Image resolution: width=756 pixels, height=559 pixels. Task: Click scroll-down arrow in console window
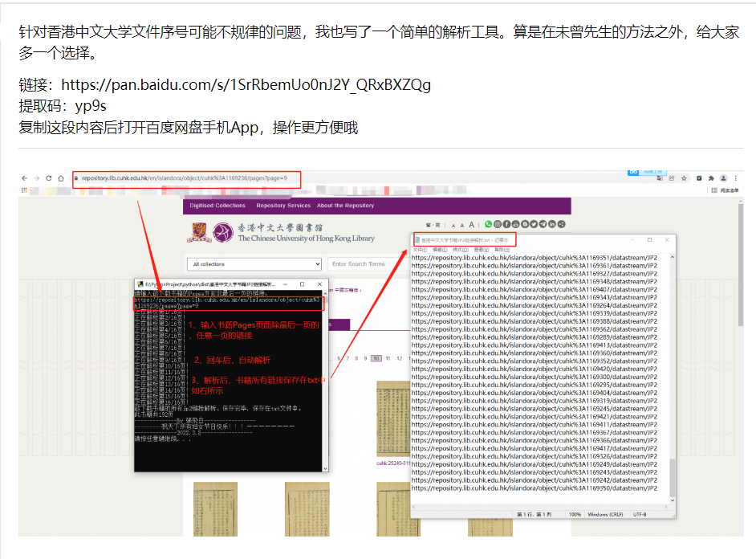(326, 468)
